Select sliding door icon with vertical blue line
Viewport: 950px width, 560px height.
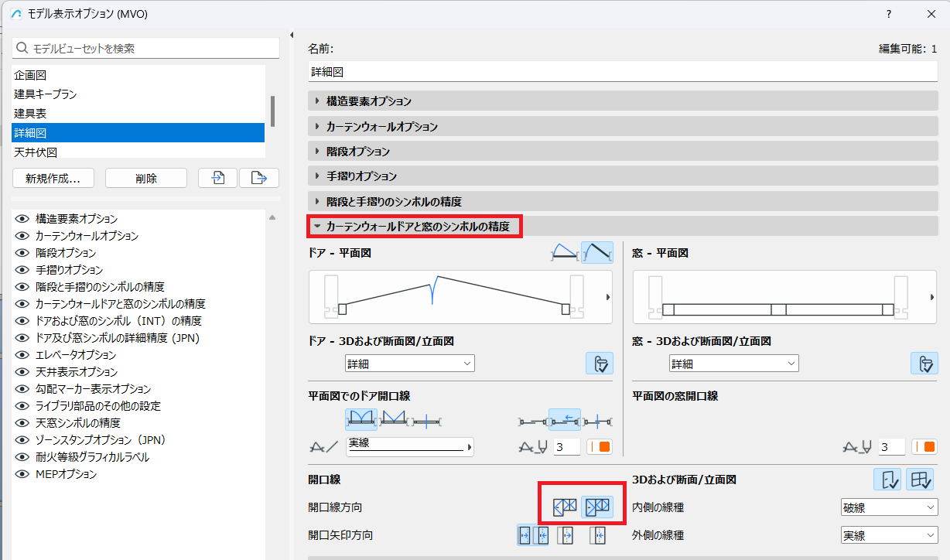[596, 420]
